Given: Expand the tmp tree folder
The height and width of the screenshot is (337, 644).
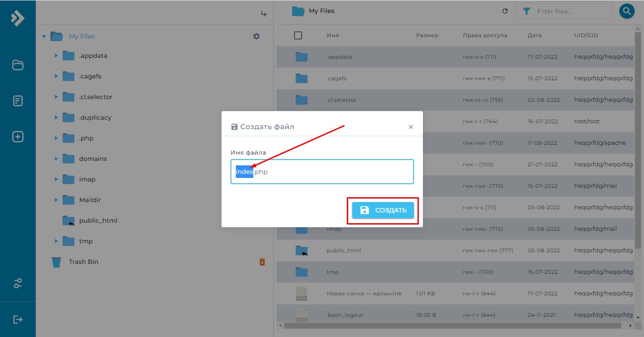Looking at the screenshot, I should (56, 241).
